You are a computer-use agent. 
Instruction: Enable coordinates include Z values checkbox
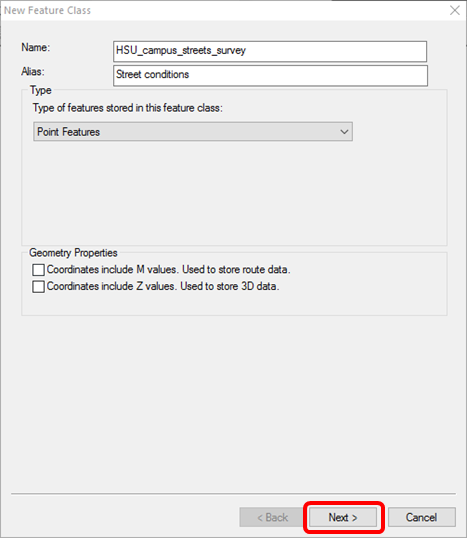pos(38,286)
